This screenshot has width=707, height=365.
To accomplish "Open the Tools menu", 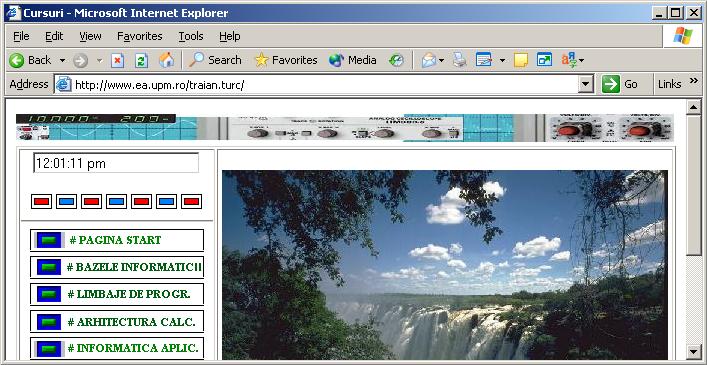I will (191, 36).
